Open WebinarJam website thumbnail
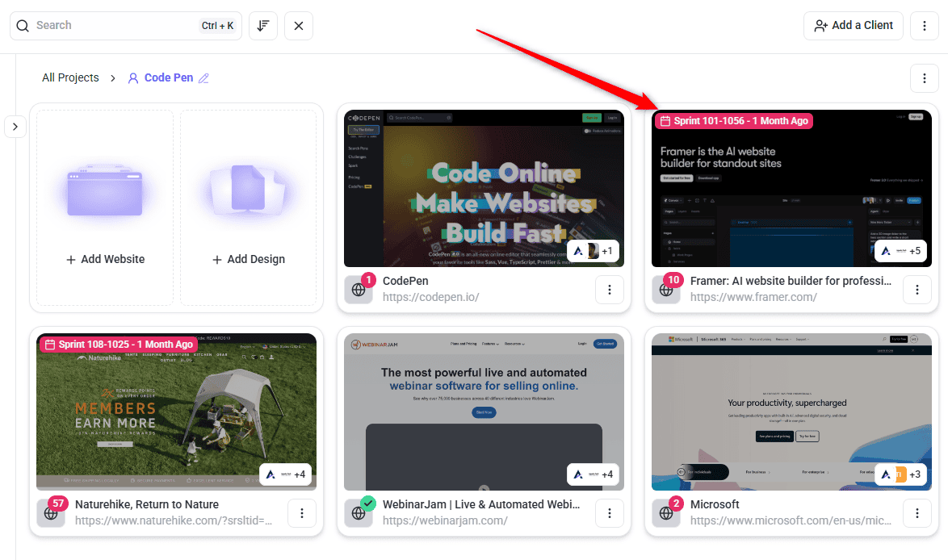The width and height of the screenshot is (948, 560). (484, 412)
